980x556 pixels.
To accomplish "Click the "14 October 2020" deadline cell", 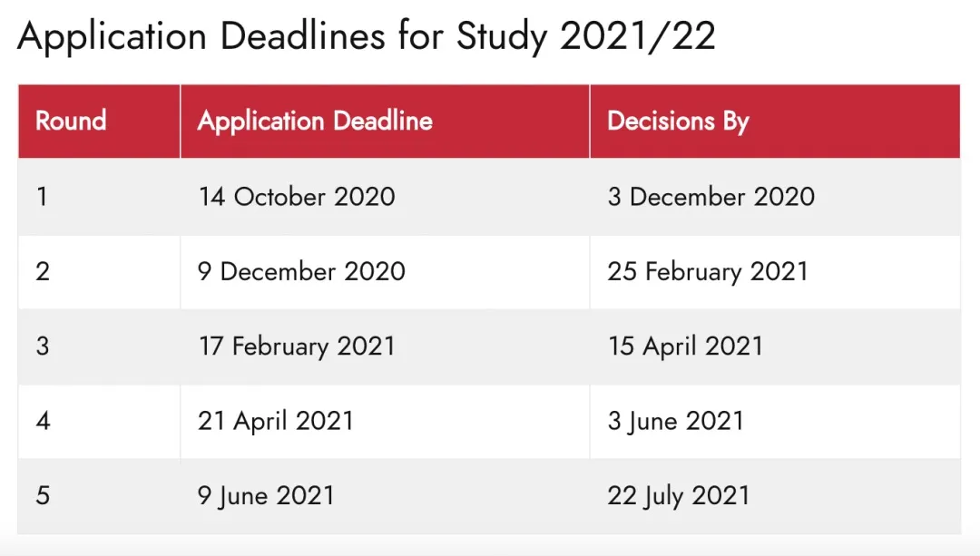I will 297,197.
